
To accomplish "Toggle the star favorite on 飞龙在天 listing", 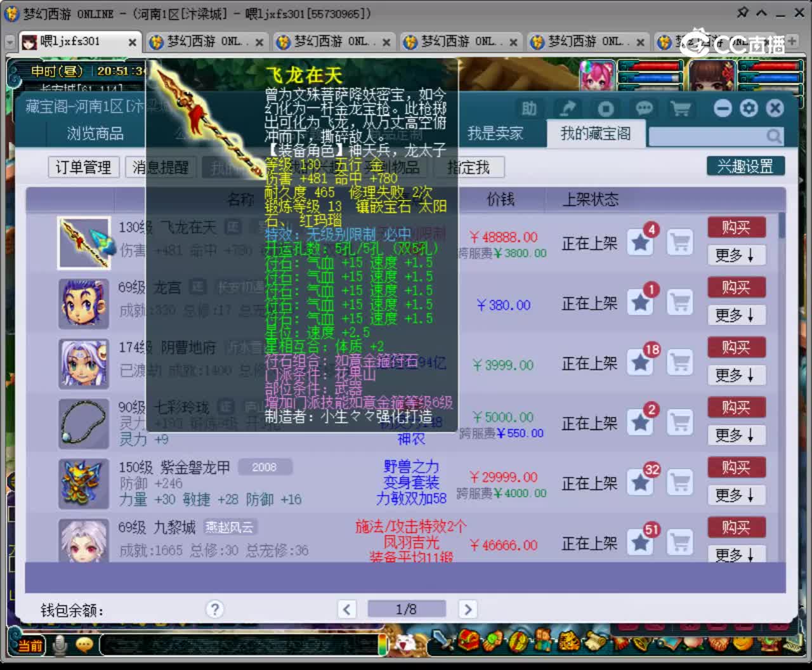I will click(639, 242).
